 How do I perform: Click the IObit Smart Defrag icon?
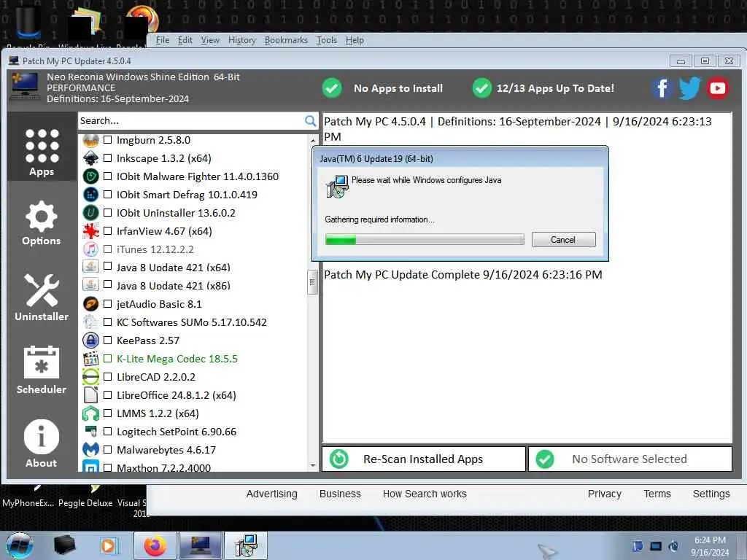click(90, 194)
